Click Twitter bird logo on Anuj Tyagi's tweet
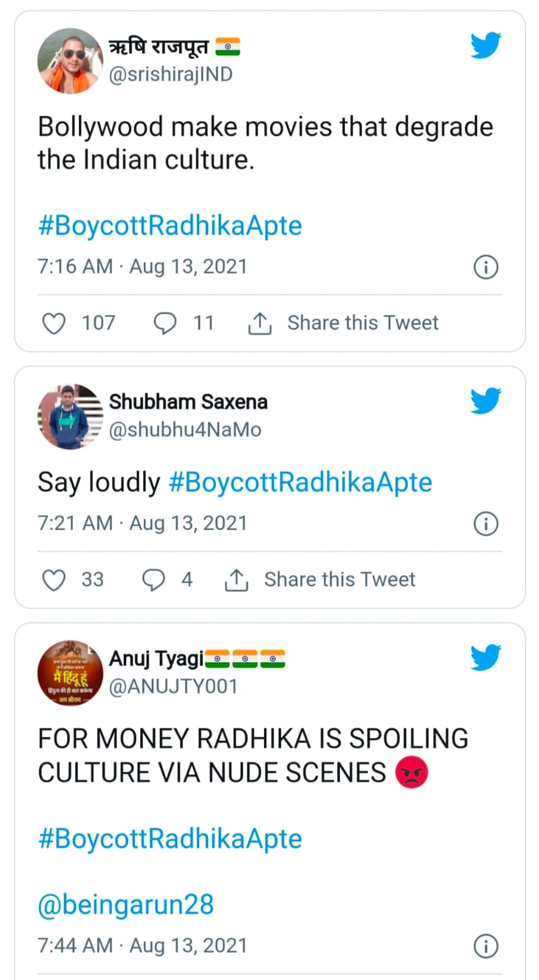The height and width of the screenshot is (980, 539). coord(486,658)
